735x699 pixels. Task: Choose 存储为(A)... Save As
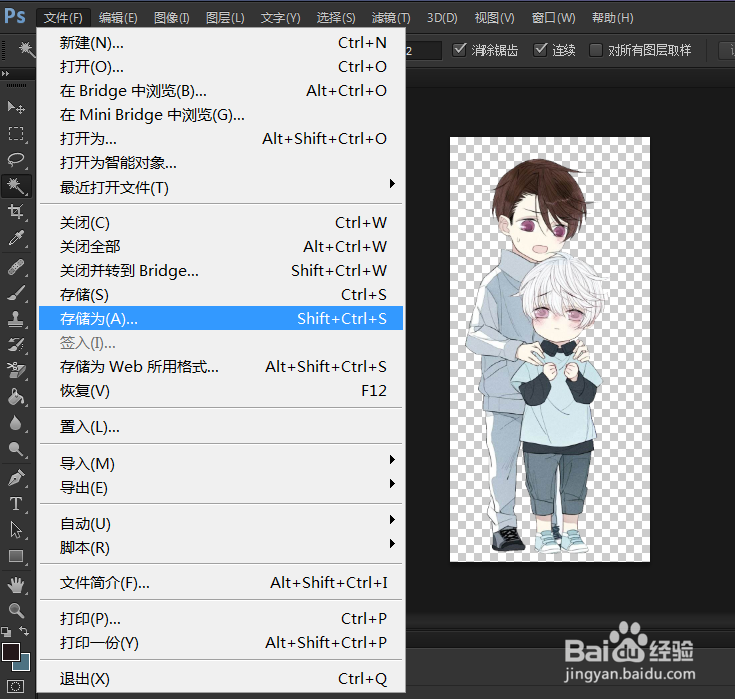[x=221, y=318]
